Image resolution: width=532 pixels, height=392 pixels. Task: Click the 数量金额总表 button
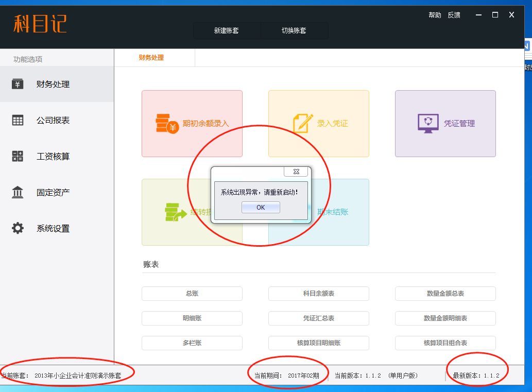point(445,294)
